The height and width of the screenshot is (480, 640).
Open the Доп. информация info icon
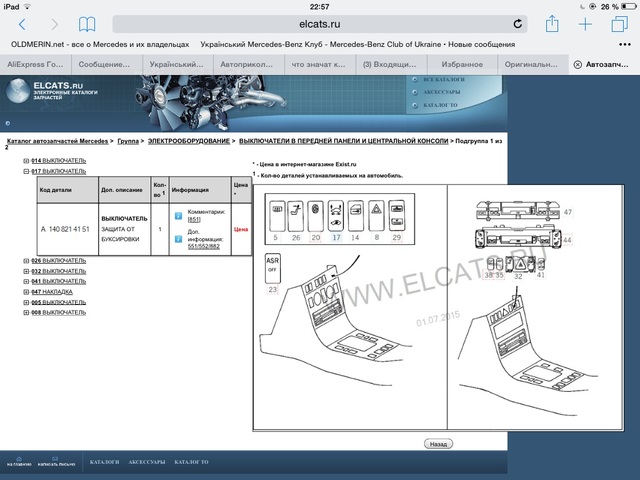(178, 239)
